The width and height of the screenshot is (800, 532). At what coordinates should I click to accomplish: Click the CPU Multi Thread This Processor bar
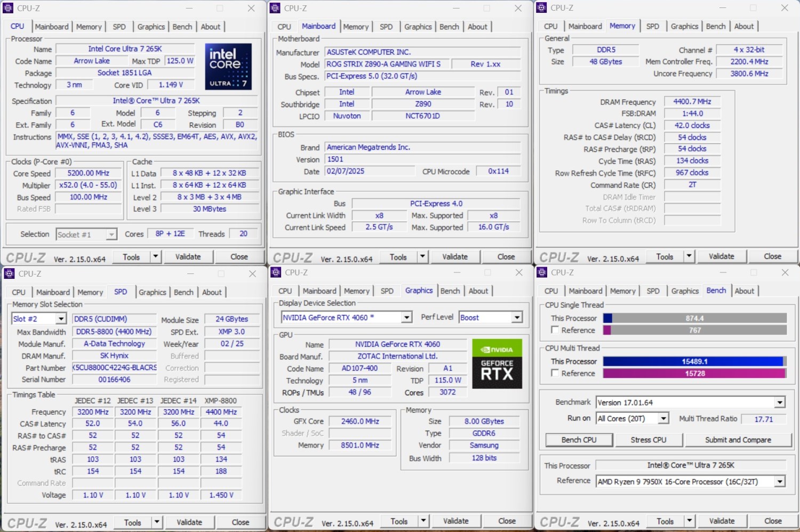[694, 361]
